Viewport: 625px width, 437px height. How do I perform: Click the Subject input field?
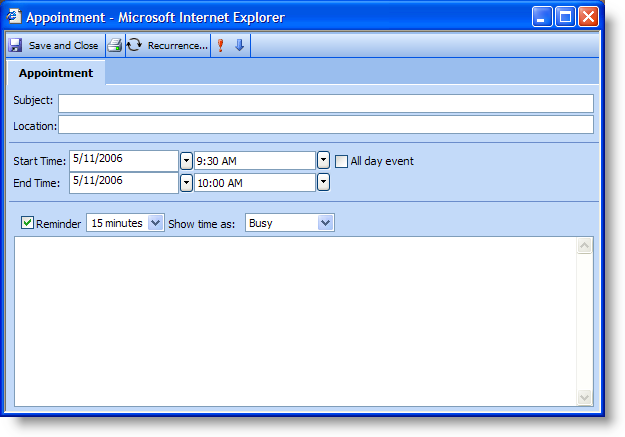tap(326, 104)
